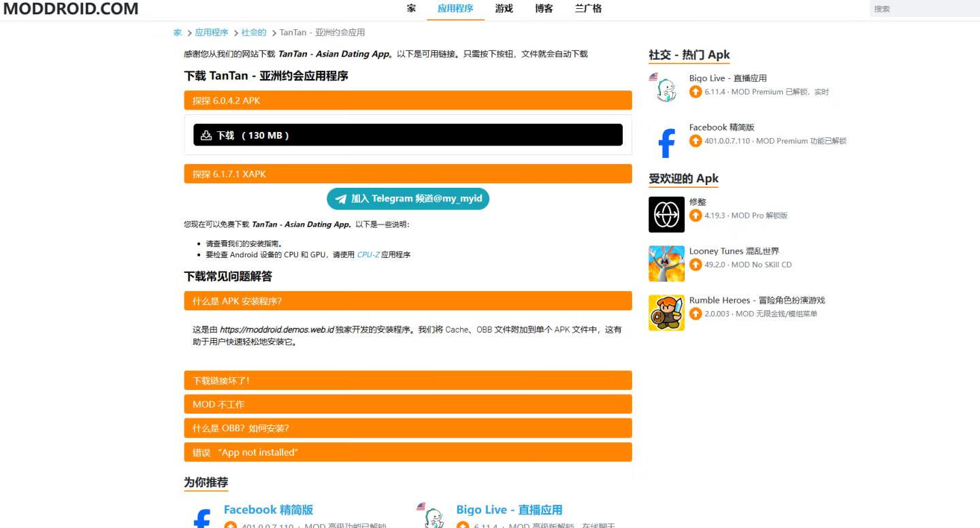
Task: Click the 修整 app globe icon
Action: pos(666,215)
